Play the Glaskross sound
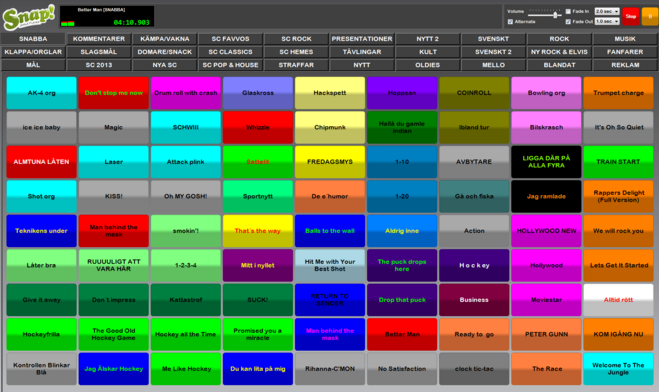Viewport: 659px width, 392px height. [x=258, y=93]
